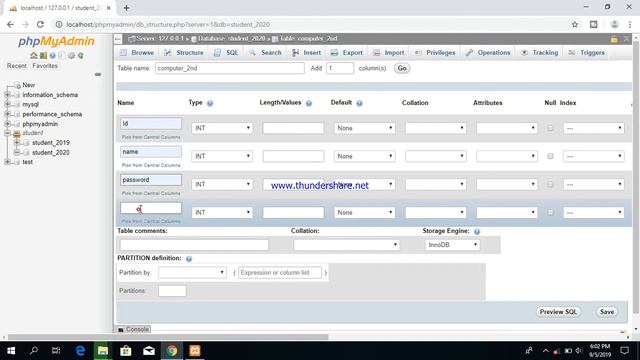Image resolution: width=640 pixels, height=360 pixels.
Task: Open the Partition by dropdown
Action: (192, 273)
